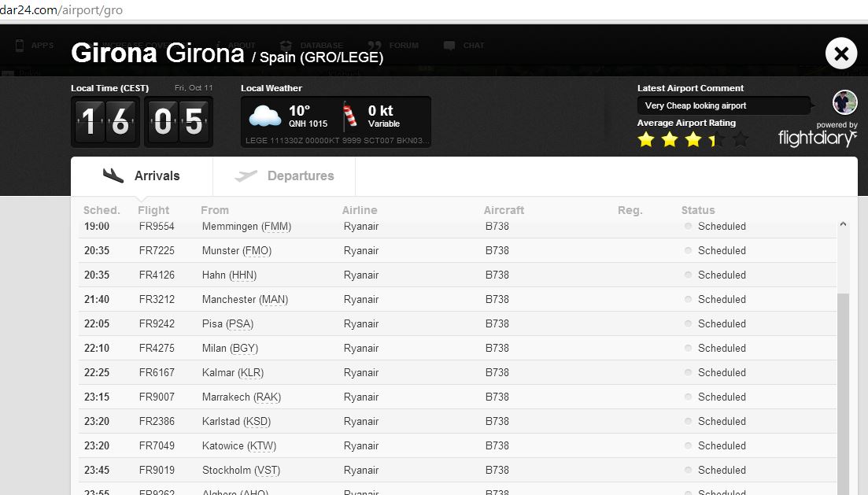Open the flightdiary logo link
868x495 pixels.
817,138
